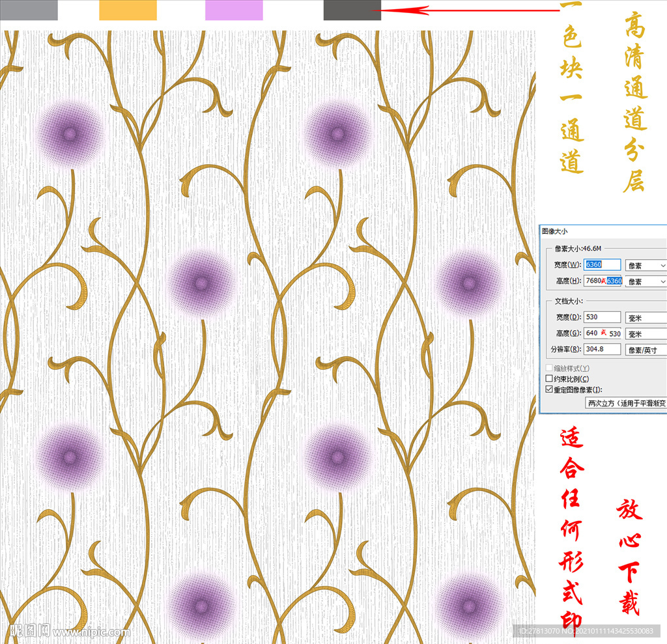Open the pixel height unit dropdown 像素
The width and height of the screenshot is (667, 644).
click(646, 281)
